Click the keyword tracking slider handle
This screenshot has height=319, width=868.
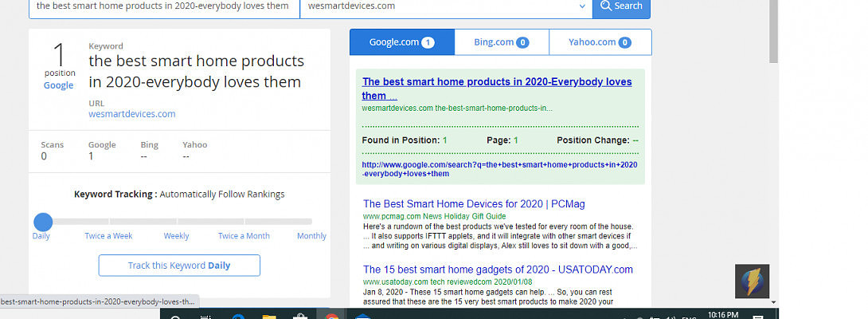pos(43,222)
